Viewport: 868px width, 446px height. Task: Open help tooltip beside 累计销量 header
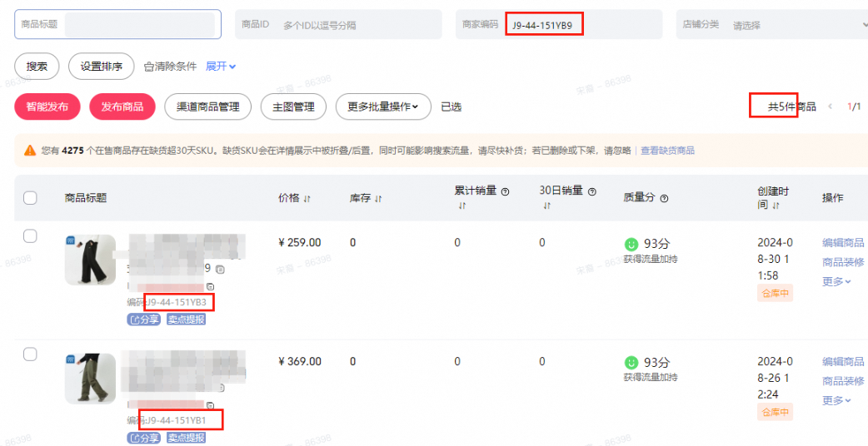[x=505, y=191]
